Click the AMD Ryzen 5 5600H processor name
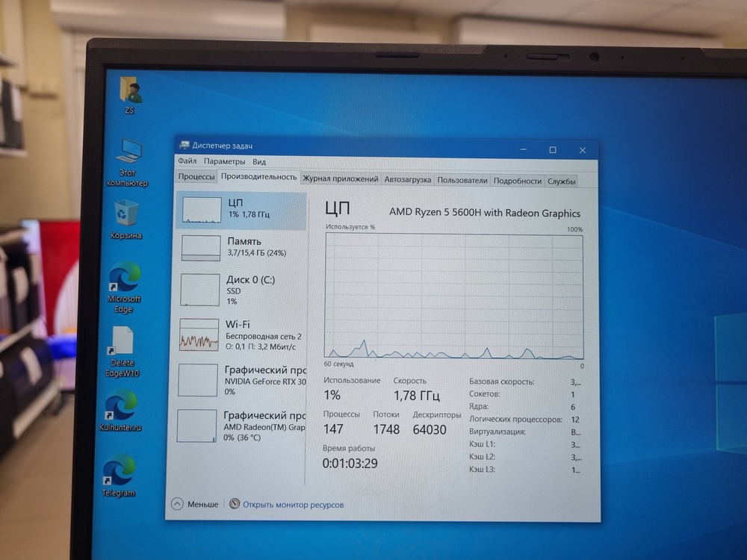 (x=485, y=212)
